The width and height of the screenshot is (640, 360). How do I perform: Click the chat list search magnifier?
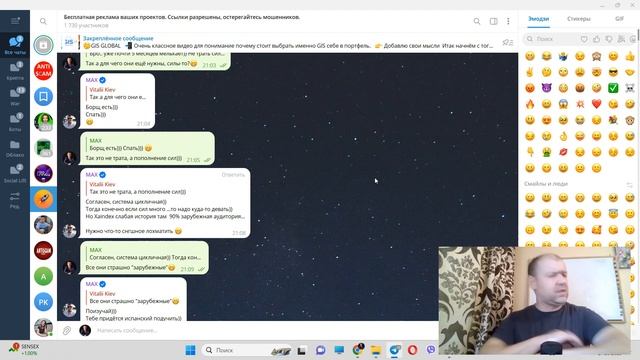click(43, 21)
